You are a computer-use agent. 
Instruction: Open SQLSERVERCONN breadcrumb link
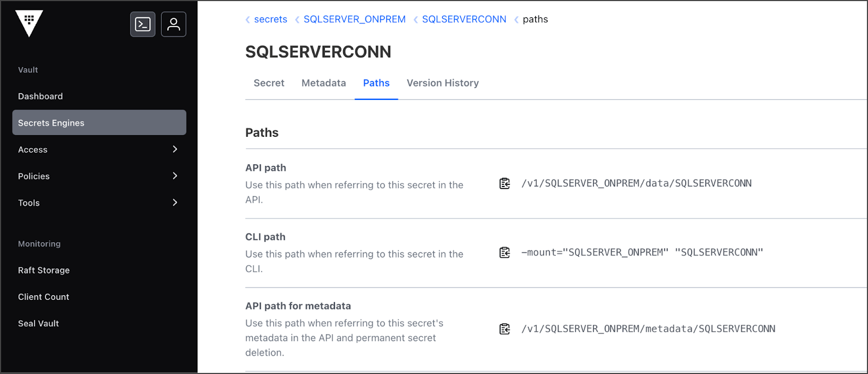pyautogui.click(x=464, y=19)
